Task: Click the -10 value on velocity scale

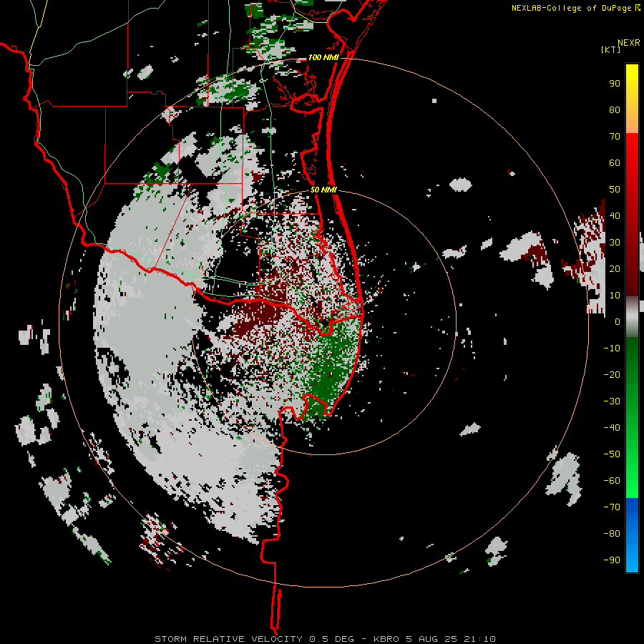Action: [x=612, y=348]
